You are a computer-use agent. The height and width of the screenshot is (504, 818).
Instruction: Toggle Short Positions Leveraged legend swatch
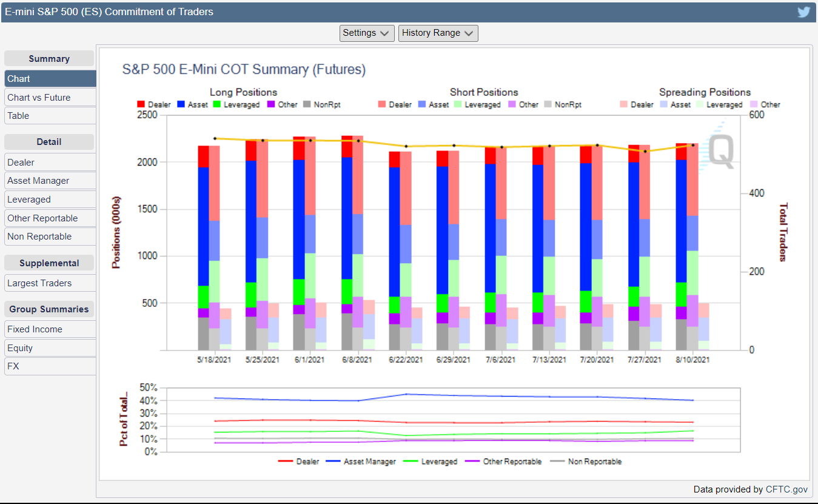coord(457,104)
